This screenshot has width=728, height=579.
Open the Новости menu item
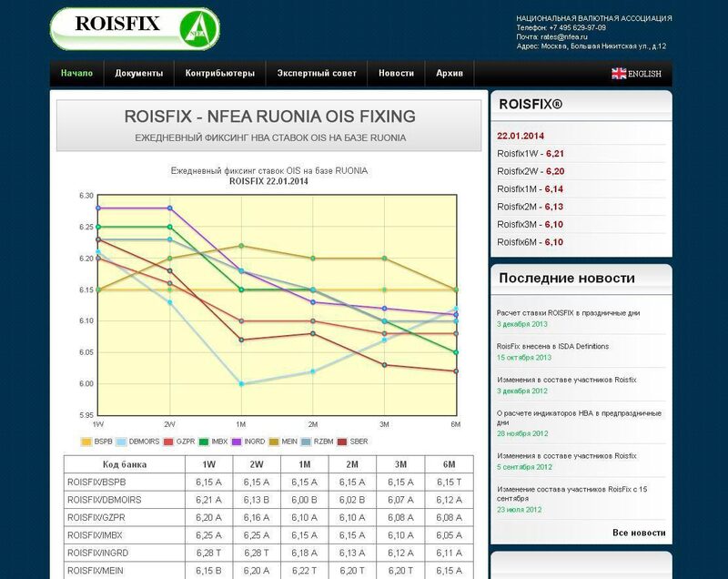pyautogui.click(x=396, y=74)
